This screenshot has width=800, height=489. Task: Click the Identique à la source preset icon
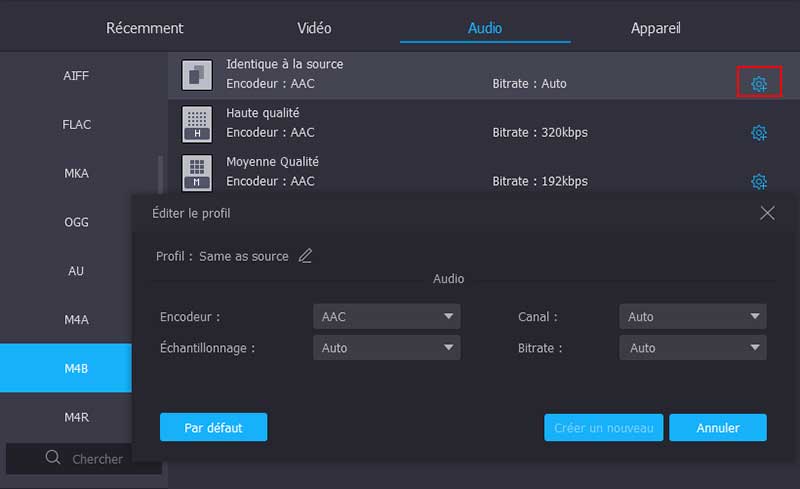click(x=197, y=74)
